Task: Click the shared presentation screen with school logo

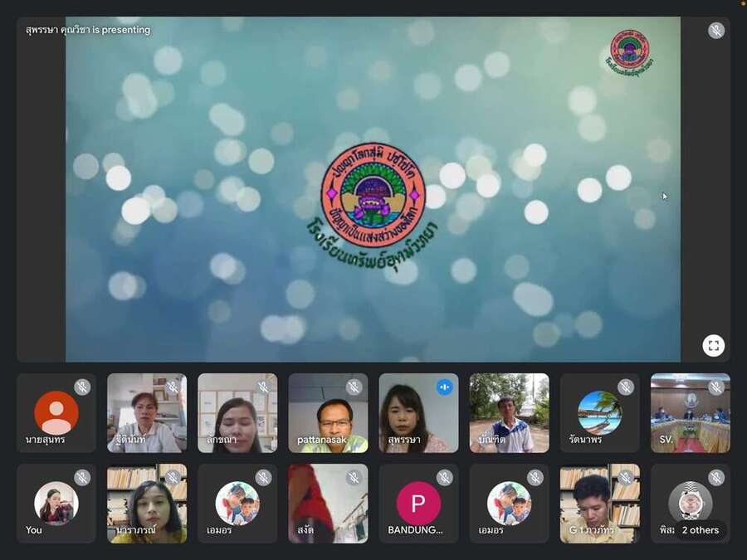Action: (x=373, y=189)
